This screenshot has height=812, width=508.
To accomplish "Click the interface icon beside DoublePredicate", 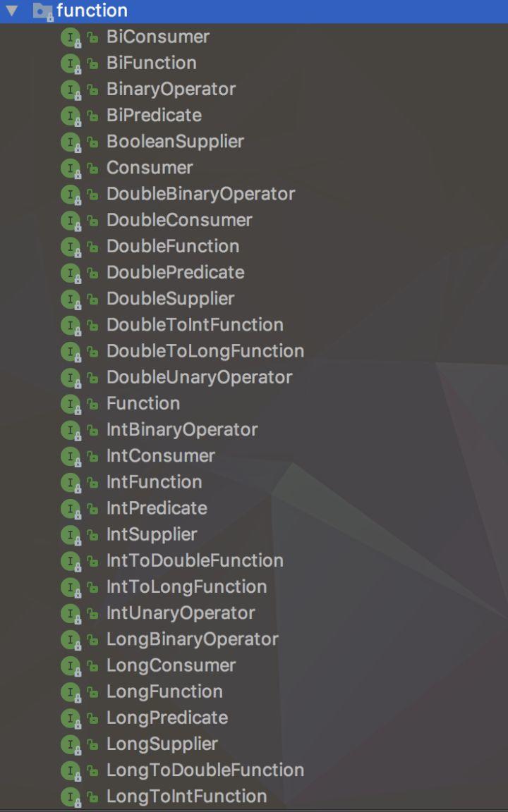I will (x=71, y=272).
